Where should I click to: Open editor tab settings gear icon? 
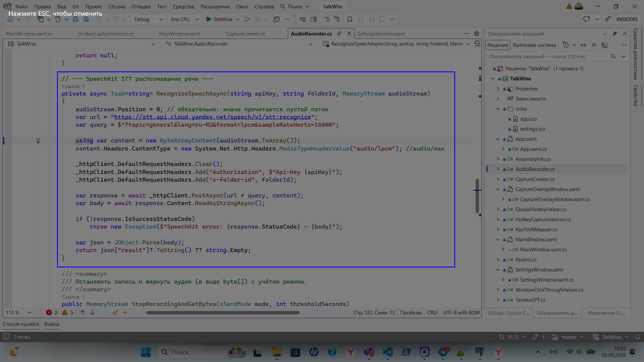pyautogui.click(x=476, y=34)
